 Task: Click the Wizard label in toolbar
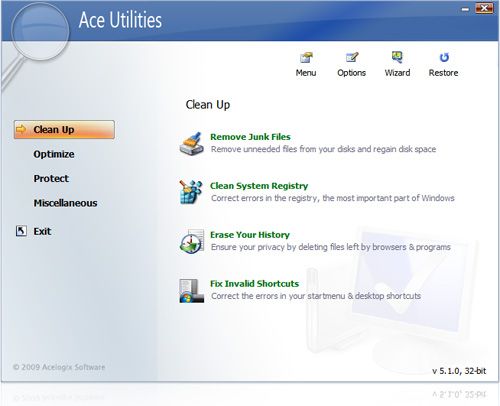pyautogui.click(x=397, y=73)
